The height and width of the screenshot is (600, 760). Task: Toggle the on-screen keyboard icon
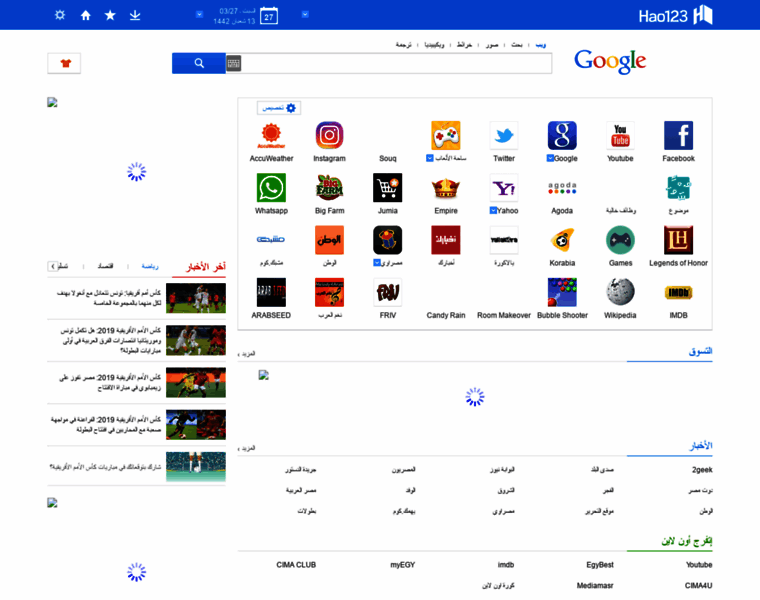pyautogui.click(x=234, y=63)
